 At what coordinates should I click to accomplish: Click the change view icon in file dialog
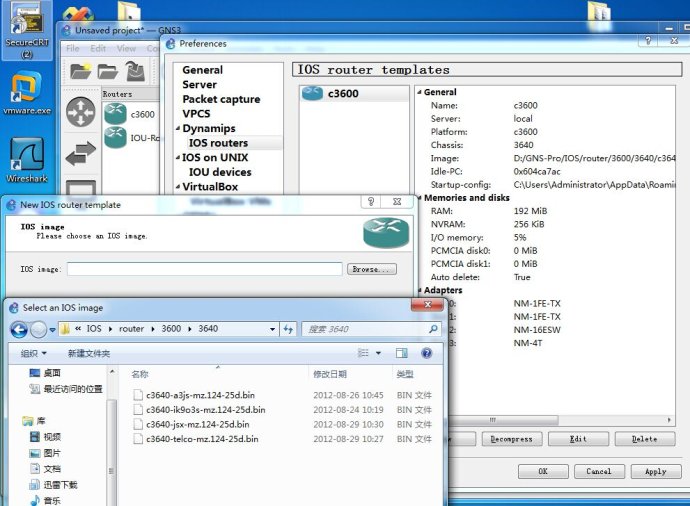363,353
